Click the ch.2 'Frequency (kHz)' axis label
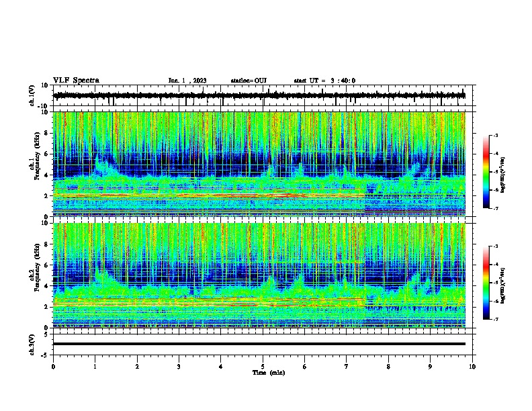 [37, 267]
